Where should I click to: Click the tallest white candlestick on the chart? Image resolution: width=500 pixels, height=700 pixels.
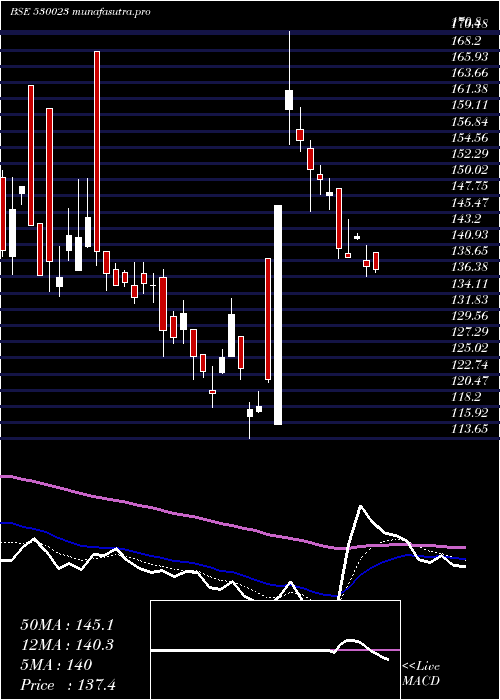click(278, 315)
